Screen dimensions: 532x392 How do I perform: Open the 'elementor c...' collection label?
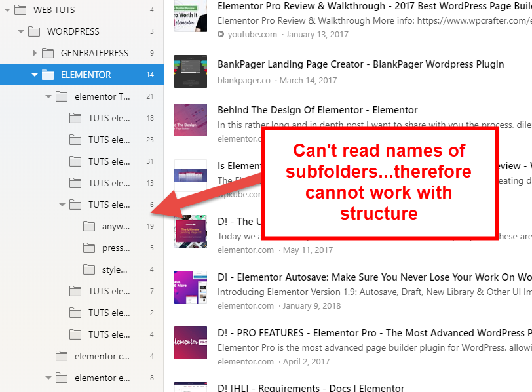(x=102, y=357)
